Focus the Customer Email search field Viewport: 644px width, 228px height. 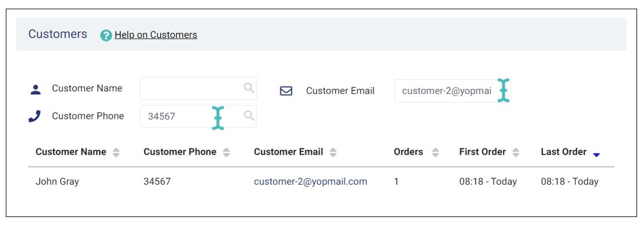[452, 91]
